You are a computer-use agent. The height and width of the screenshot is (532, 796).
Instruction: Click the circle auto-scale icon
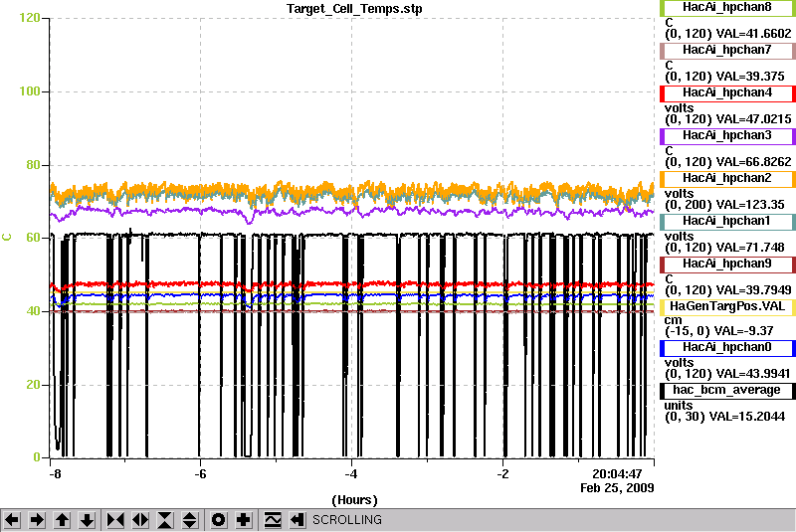pyautogui.click(x=219, y=520)
